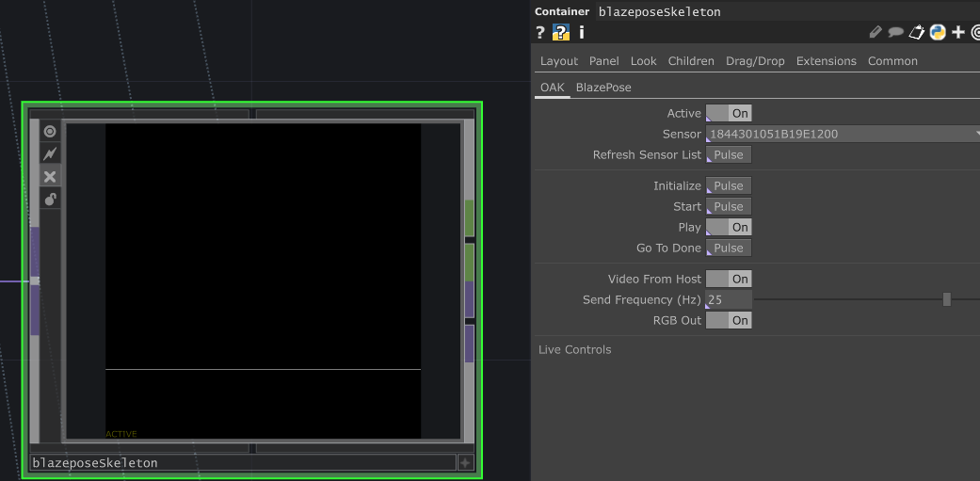This screenshot has width=980, height=481.
Task: Turn off the Active toggle
Action: (x=729, y=113)
